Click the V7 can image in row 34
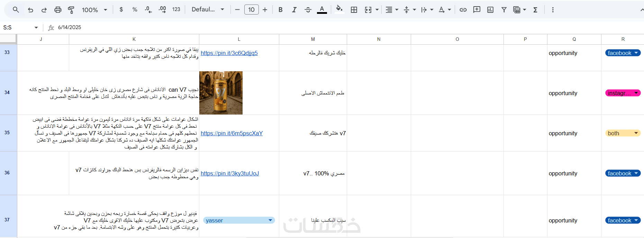Screen dimensions: 644x238 tap(221, 93)
